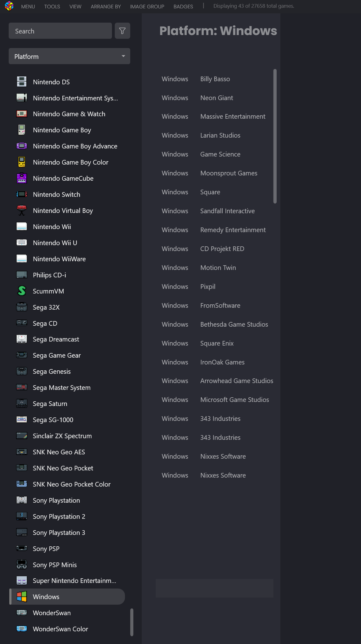
Task: Click the WonderSwan Color icon
Action: coord(22,629)
